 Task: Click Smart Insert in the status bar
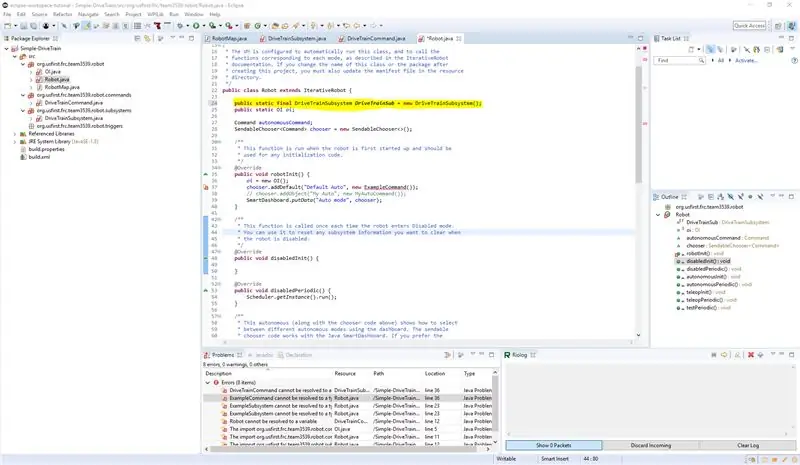(555, 459)
